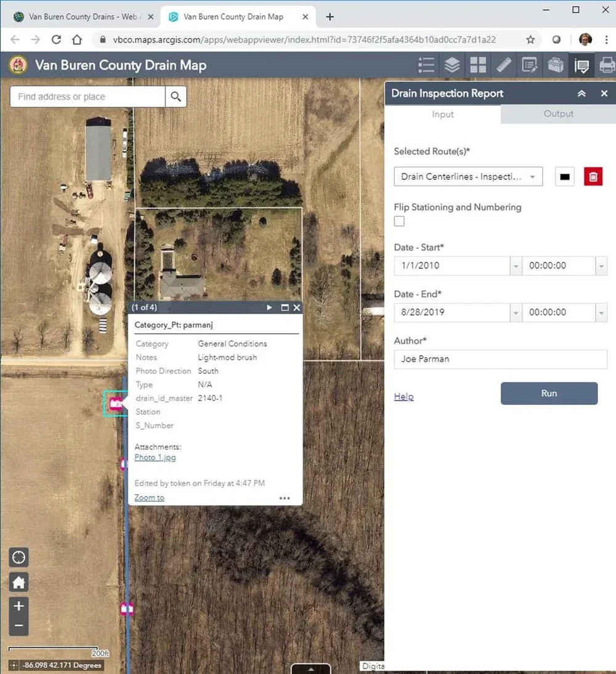Bookmark this page with the star
This screenshot has width=616, height=674.
(x=530, y=40)
